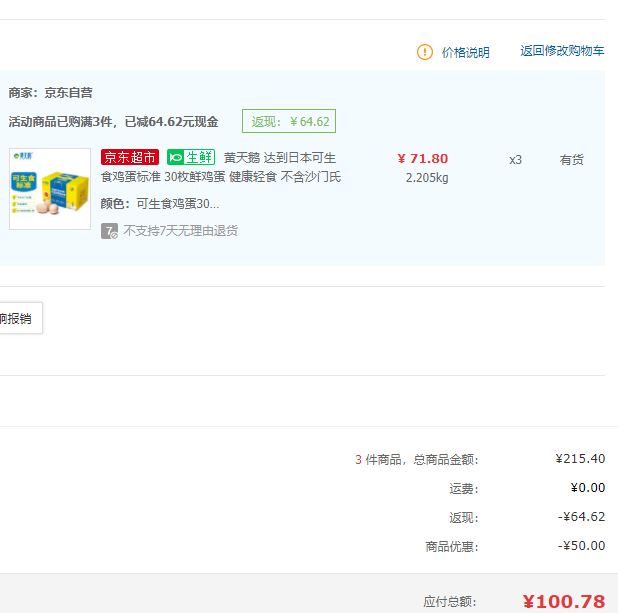Click the 有货 in-stock status

571,160
